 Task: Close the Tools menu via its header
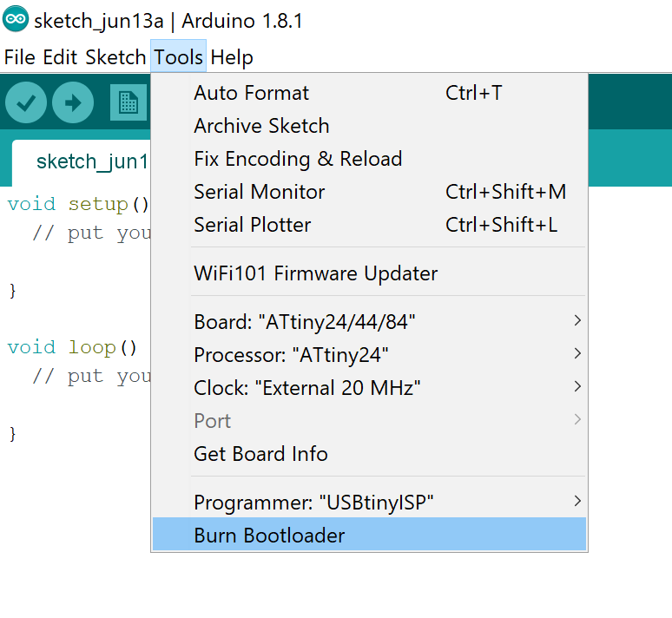coord(178,58)
